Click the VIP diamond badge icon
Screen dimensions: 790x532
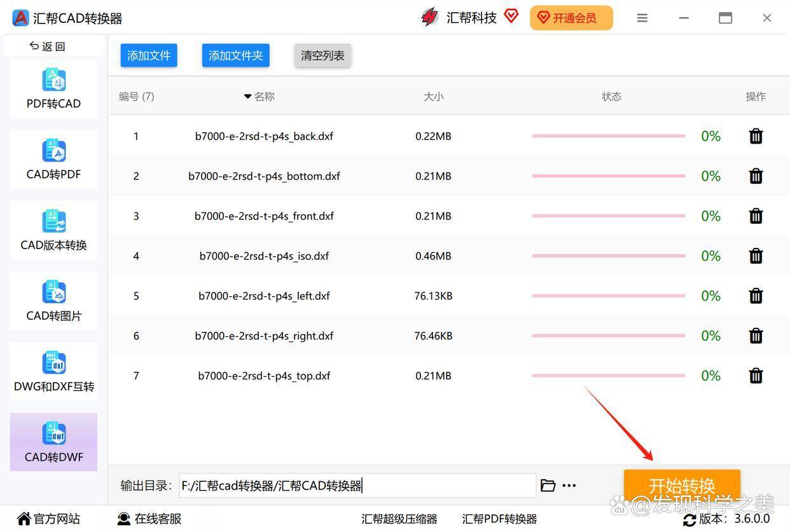pyautogui.click(x=511, y=16)
